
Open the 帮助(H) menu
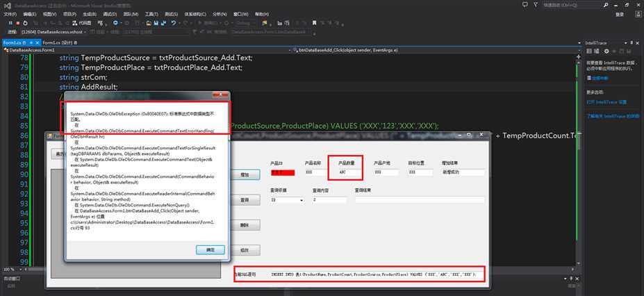click(x=262, y=14)
